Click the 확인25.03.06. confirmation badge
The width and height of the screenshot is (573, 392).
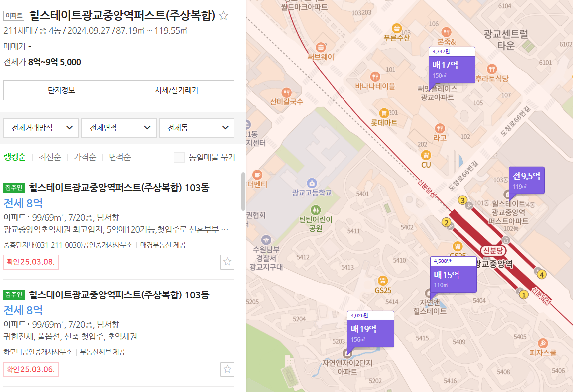pos(31,369)
